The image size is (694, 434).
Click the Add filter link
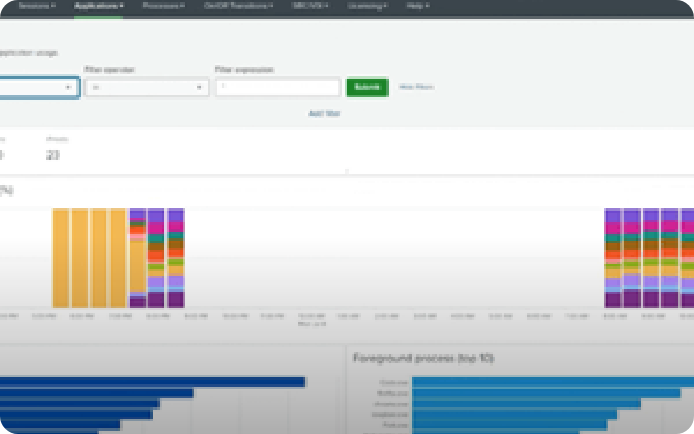(x=324, y=114)
